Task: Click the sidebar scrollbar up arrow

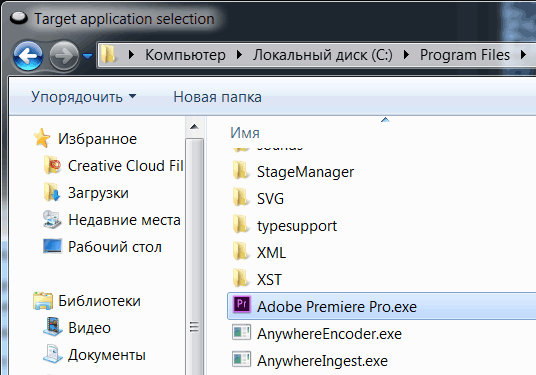Action: coord(195,127)
